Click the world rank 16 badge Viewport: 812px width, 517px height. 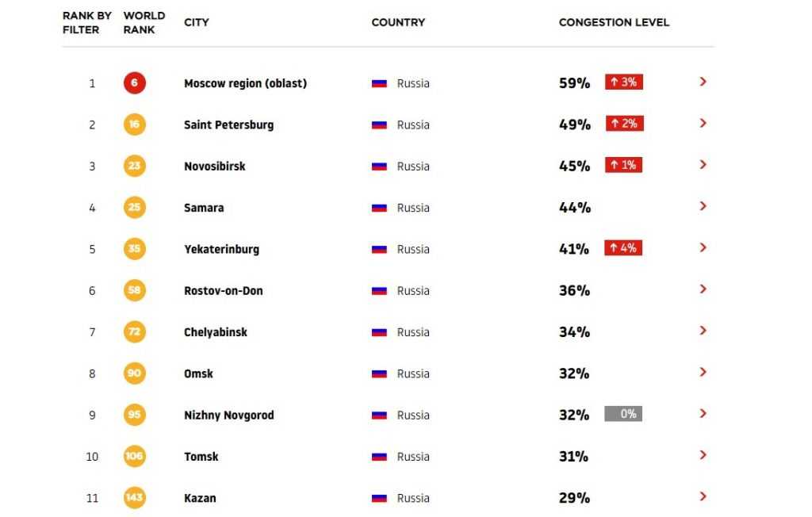pos(135,124)
